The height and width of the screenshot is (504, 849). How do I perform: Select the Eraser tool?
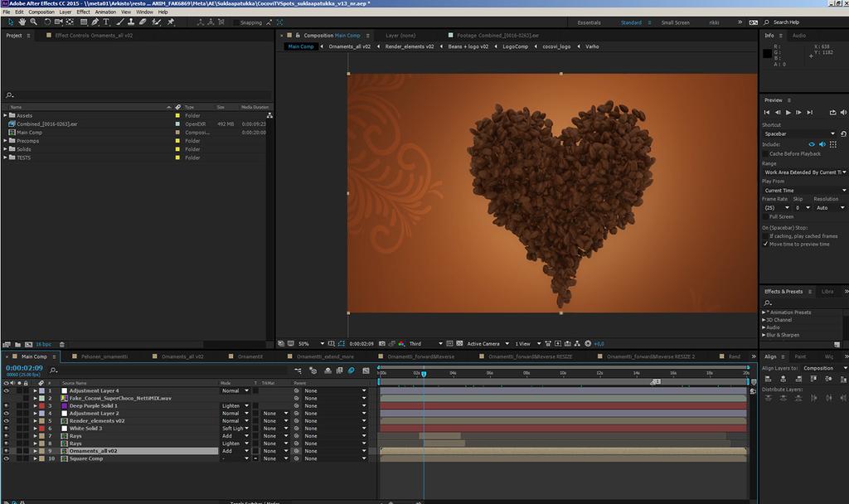[143, 22]
